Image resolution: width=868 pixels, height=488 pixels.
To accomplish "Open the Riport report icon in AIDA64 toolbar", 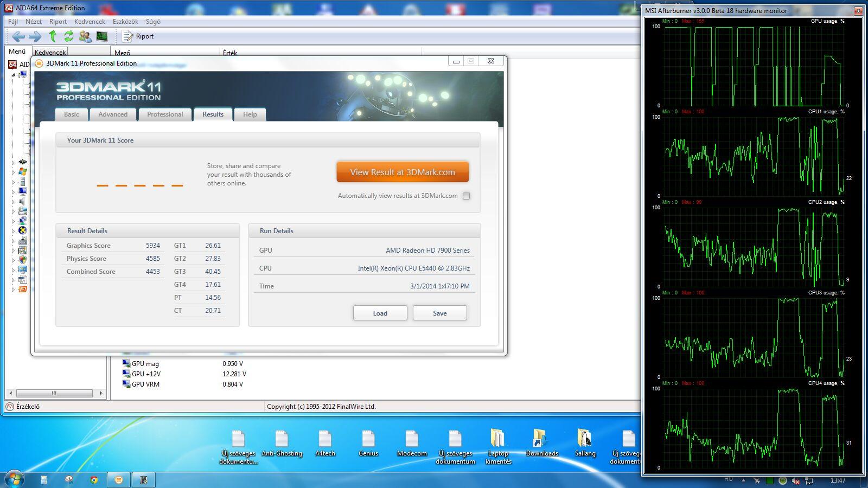I will click(127, 36).
